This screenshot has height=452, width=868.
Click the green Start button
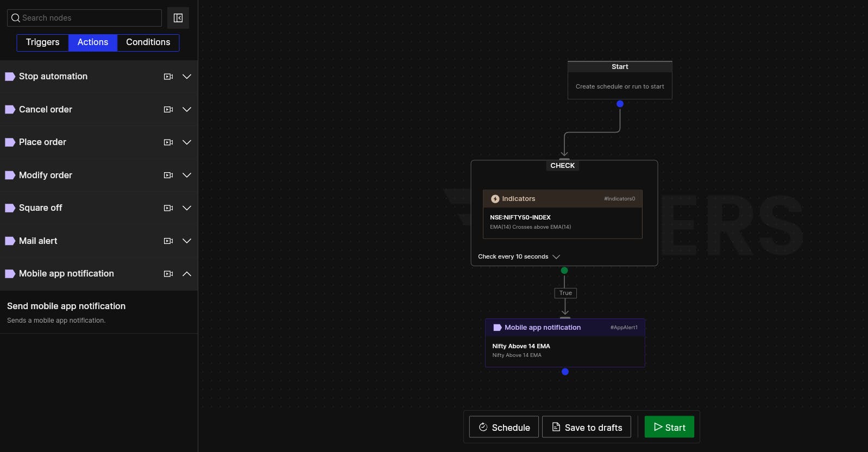[x=669, y=427]
